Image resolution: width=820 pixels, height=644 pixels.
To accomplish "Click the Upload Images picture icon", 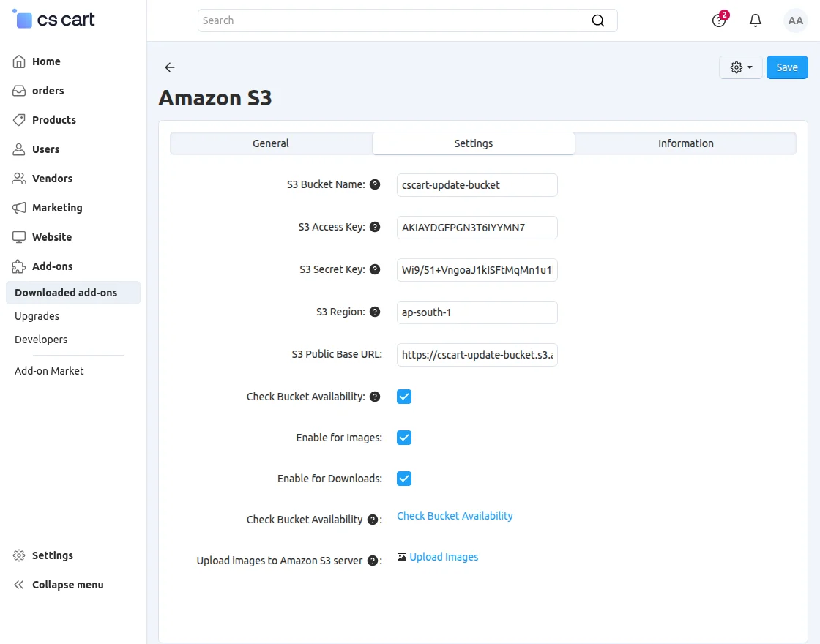I will pos(402,557).
